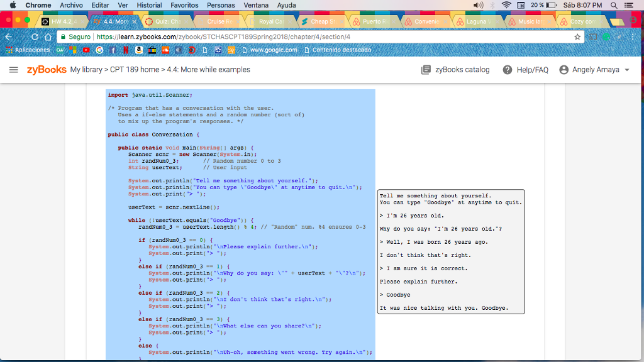Viewport: 644px width, 362px height.
Task: Click the zyBooks catalog book icon
Action: click(x=426, y=70)
